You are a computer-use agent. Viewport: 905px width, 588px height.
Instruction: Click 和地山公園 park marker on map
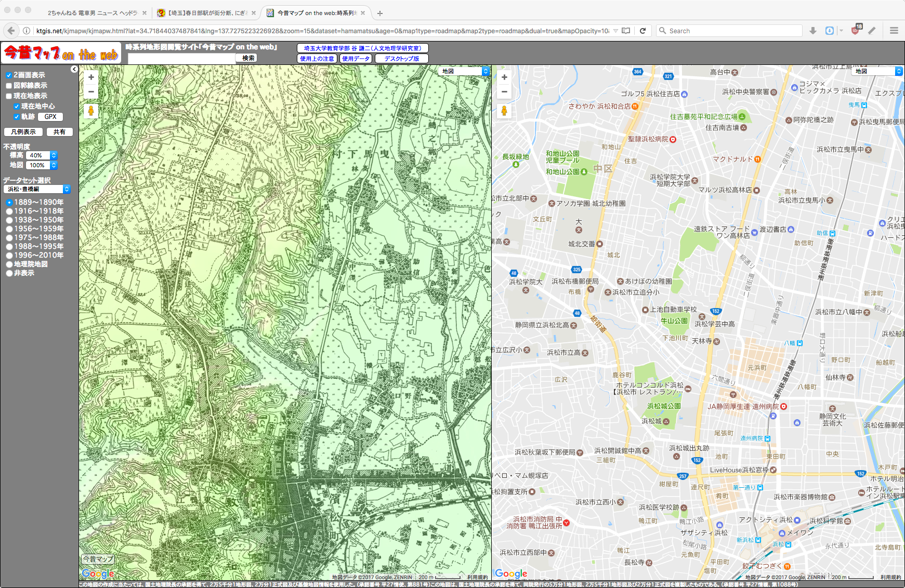pyautogui.click(x=584, y=172)
